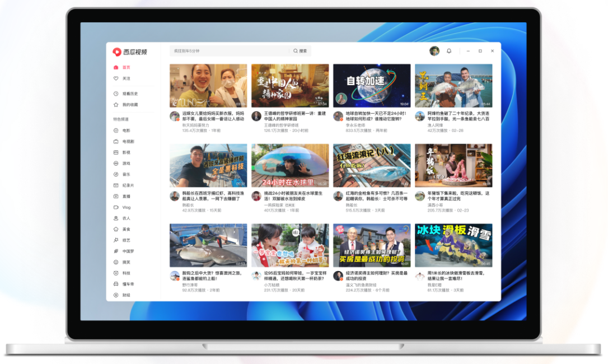Open channel name 李永乐老师

[x=355, y=125]
